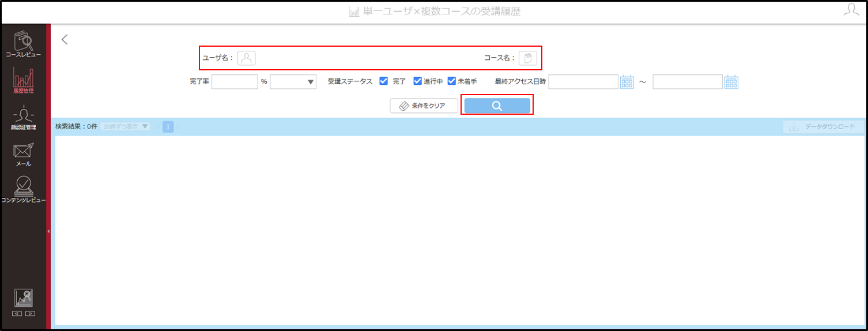The image size is (868, 331).
Task: Open コースレビュー in the sidebar
Action: click(23, 45)
